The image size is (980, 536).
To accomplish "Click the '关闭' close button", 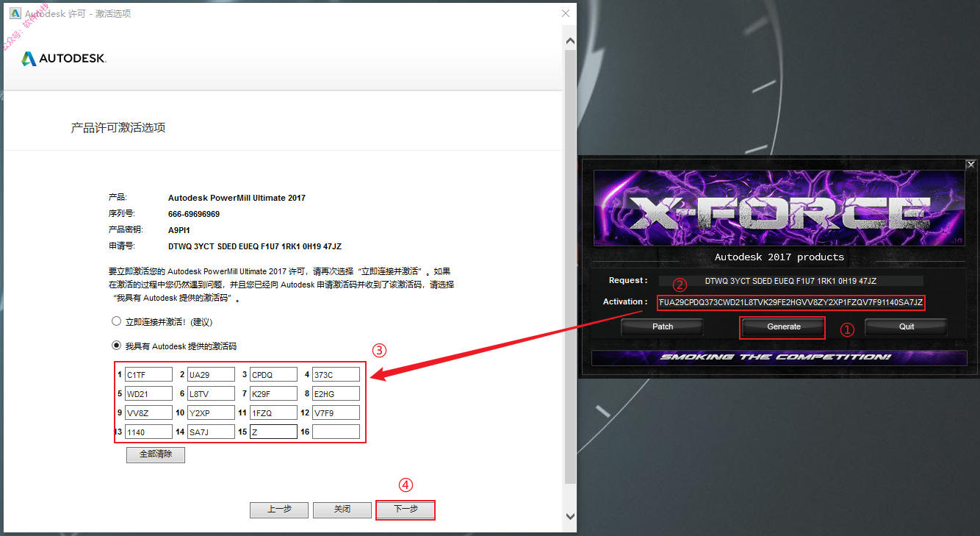I will (342, 510).
